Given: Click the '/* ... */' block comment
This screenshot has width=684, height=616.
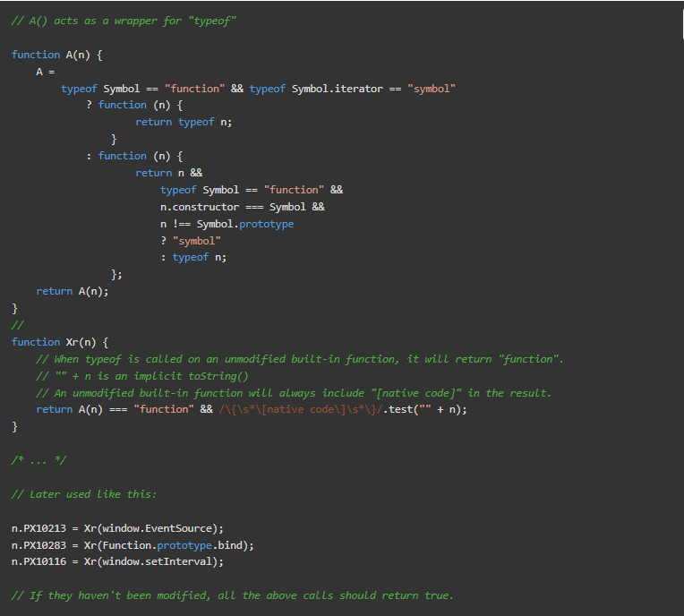Looking at the screenshot, I should click(x=38, y=460).
